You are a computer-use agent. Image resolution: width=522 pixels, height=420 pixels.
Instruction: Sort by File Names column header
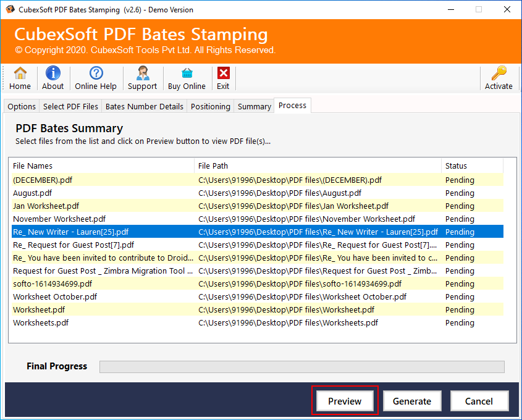coord(101,166)
